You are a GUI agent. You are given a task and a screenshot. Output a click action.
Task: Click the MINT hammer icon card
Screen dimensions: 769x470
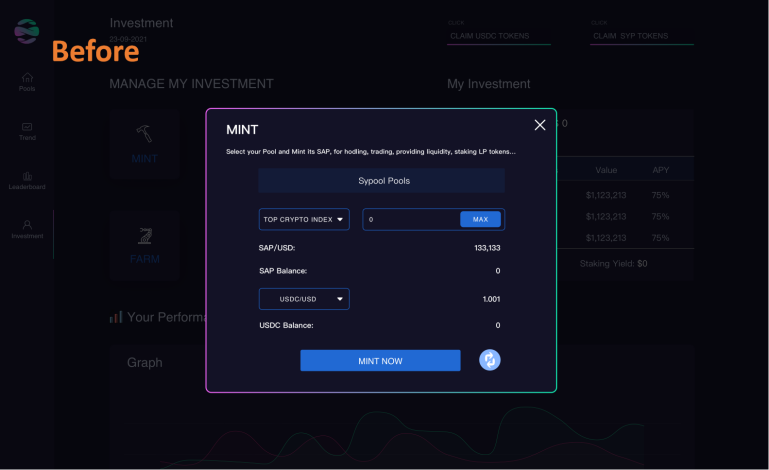[x=145, y=144]
